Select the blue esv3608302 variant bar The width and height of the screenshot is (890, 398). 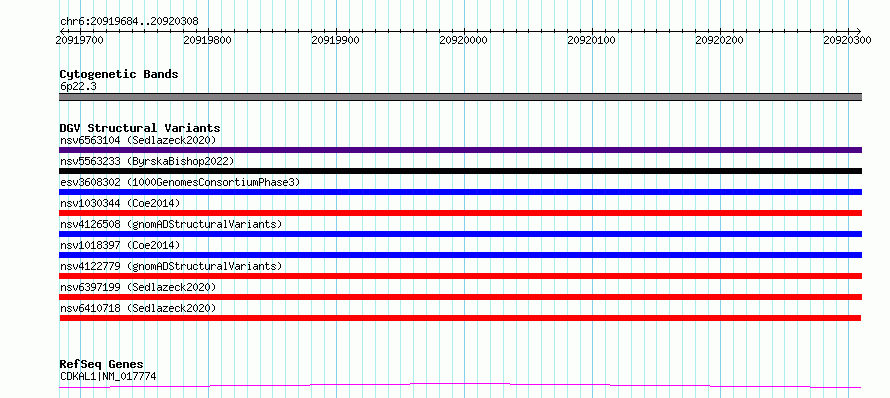point(460,192)
